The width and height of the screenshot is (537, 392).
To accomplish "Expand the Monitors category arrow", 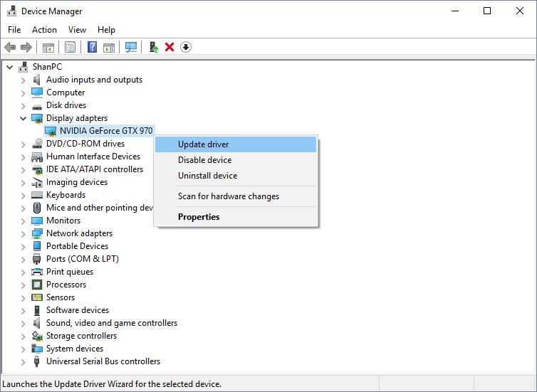I will [x=23, y=221].
